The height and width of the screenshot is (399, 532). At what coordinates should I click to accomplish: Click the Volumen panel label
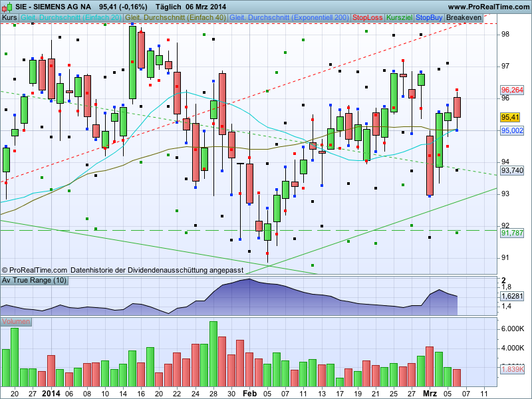point(16,322)
